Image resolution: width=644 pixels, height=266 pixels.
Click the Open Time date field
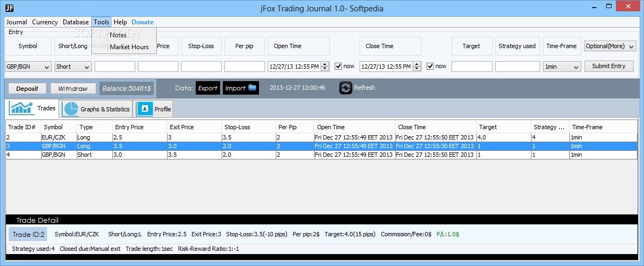pos(295,66)
